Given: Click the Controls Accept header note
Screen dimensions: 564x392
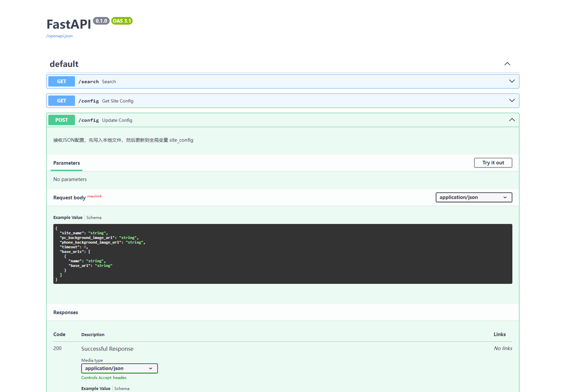Looking at the screenshot, I should click(x=104, y=378).
